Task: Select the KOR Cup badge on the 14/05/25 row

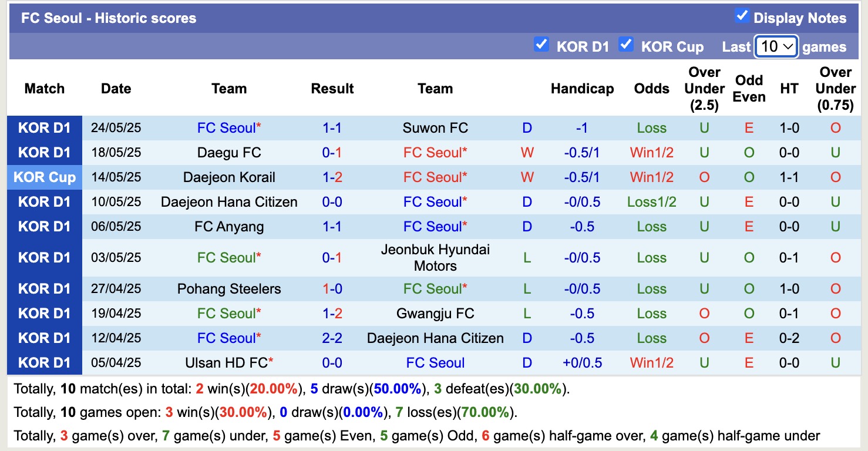Action: pyautogui.click(x=44, y=177)
